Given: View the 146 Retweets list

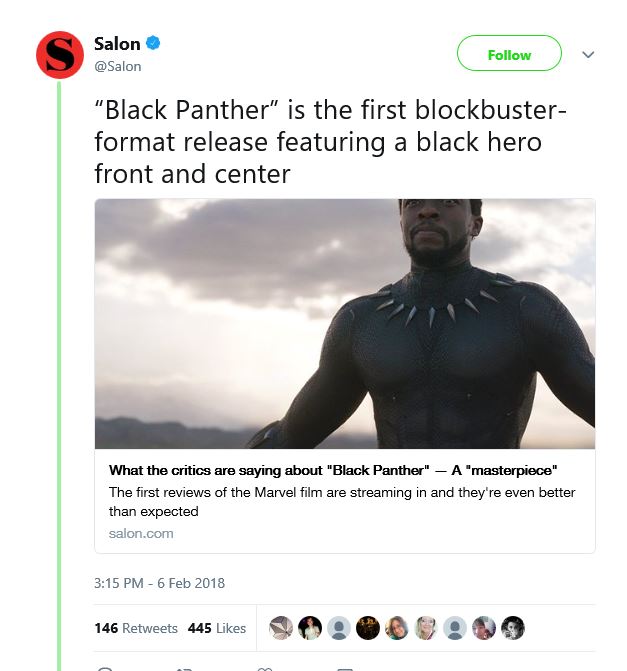Looking at the screenshot, I should [x=136, y=628].
